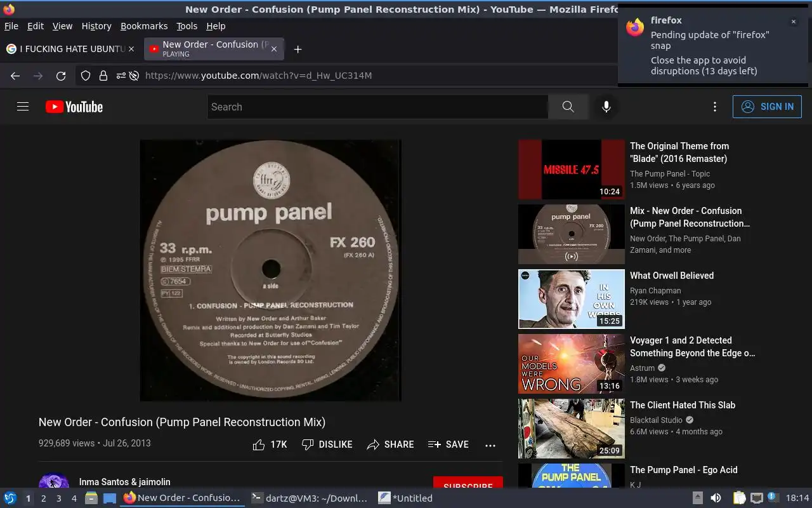This screenshot has width=812, height=508.
Task: Open The Pump Panel - Ego Acid video
Action: (x=683, y=470)
